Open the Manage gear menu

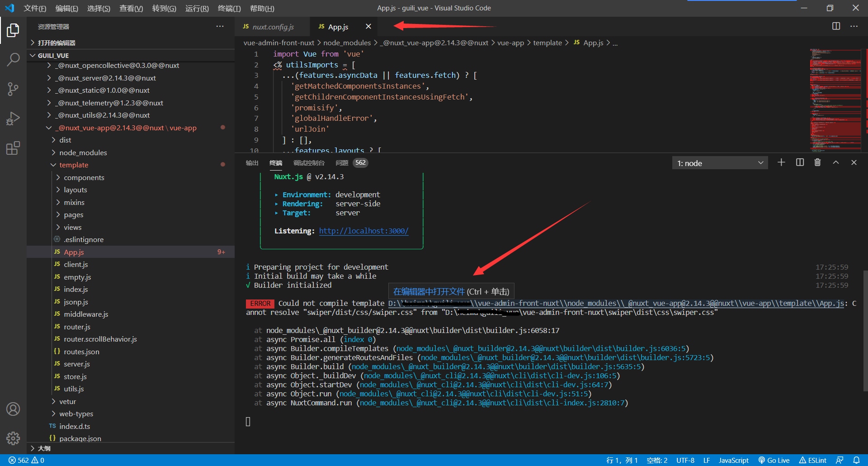pos(13,438)
